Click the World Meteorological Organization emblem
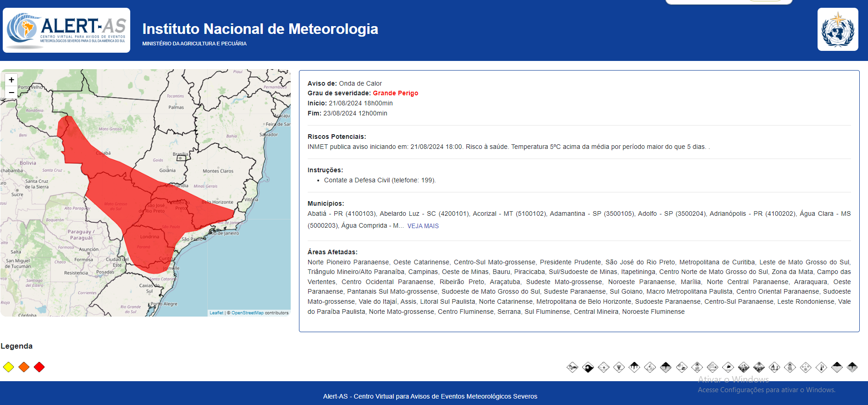868x405 pixels. [838, 29]
